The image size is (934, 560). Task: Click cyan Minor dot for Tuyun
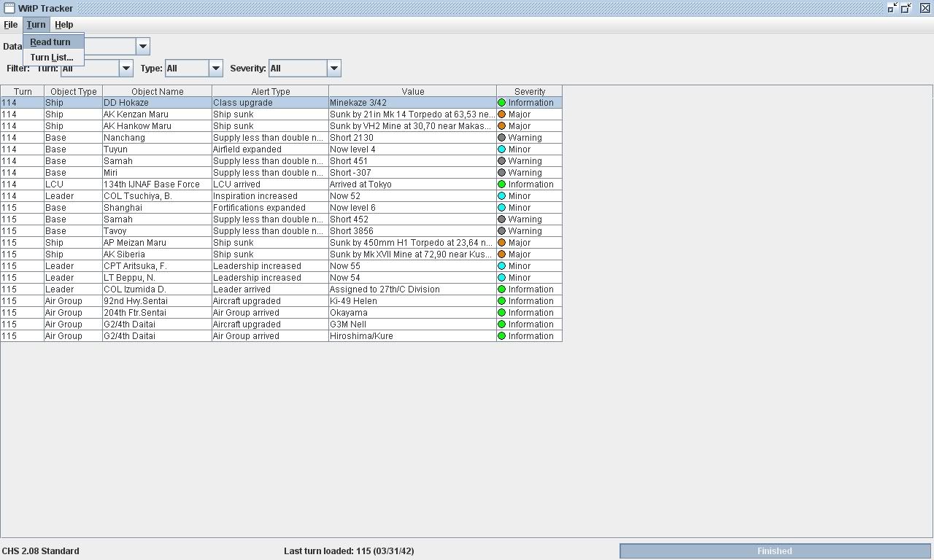502,149
